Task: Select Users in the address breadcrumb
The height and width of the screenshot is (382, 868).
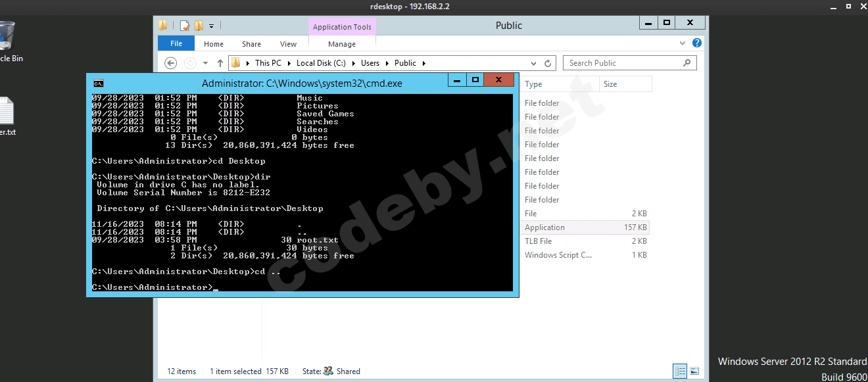Action: point(370,63)
